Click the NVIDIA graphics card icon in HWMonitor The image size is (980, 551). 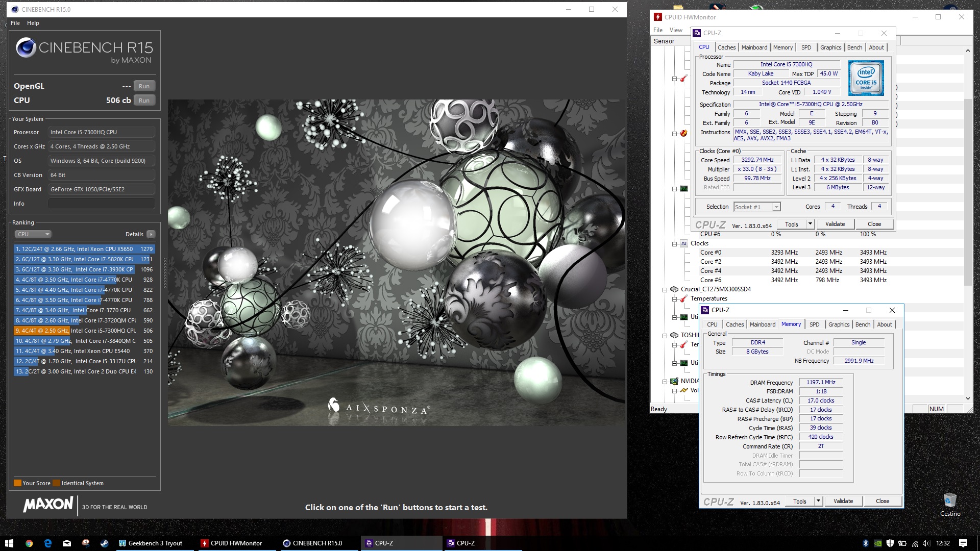(x=674, y=381)
